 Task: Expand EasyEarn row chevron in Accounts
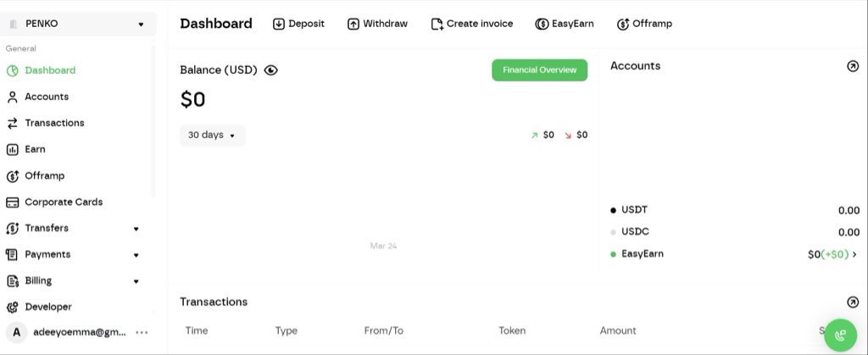[x=854, y=254]
